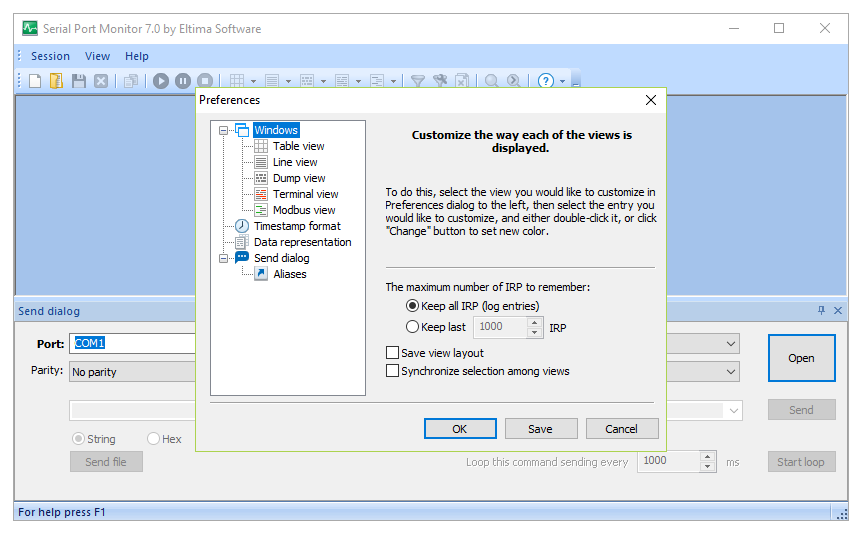Viewport: 861px width, 536px height.
Task: Click Save in Preferences dialog
Action: pos(540,429)
